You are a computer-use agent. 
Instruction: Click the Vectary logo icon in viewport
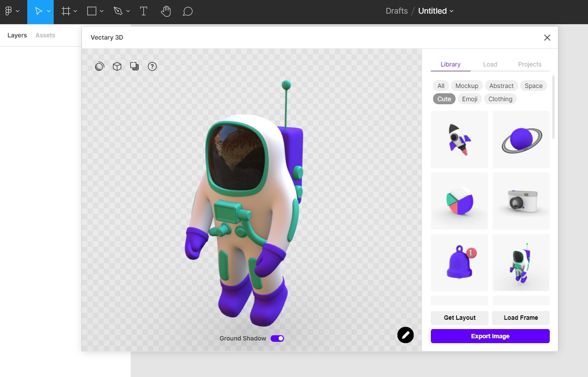pyautogui.click(x=99, y=67)
